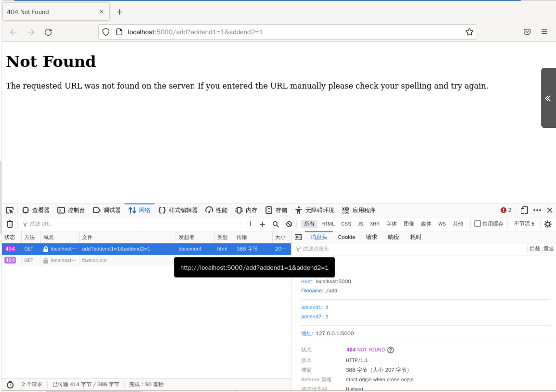
Task: Filter requests by JS
Action: 360,224
